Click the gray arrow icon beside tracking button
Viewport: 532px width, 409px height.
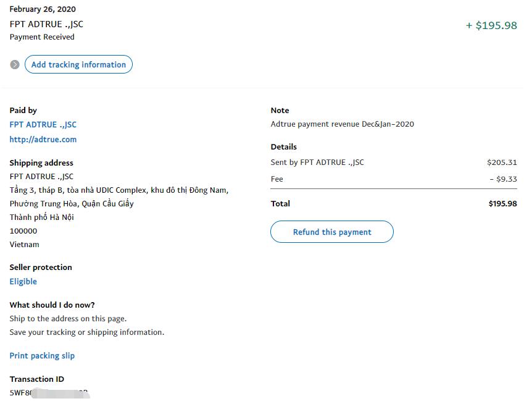[15, 64]
